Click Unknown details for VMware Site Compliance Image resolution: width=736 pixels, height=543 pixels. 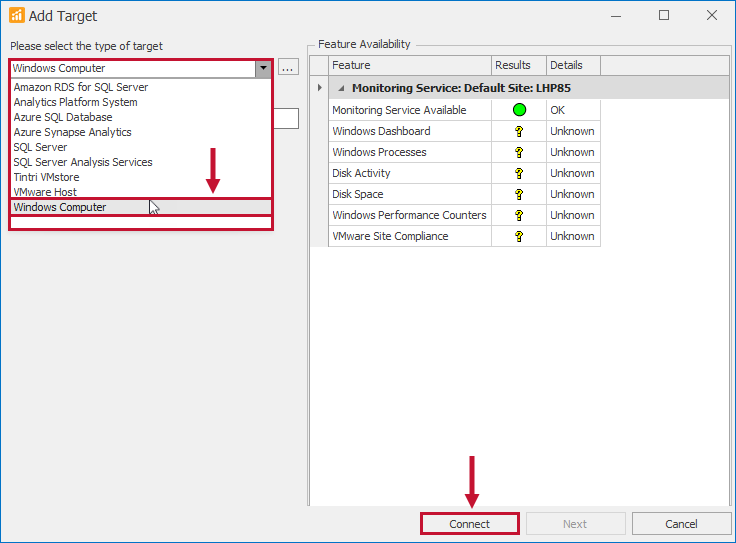[x=573, y=237]
